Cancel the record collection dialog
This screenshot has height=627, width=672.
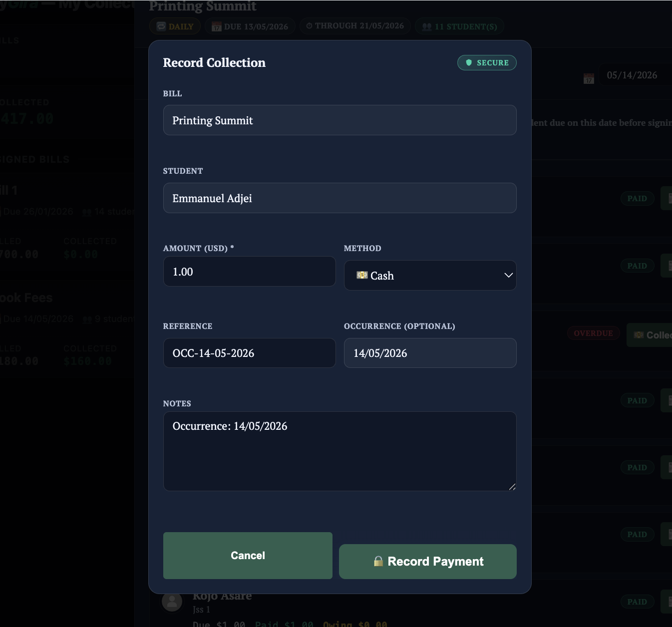248,556
